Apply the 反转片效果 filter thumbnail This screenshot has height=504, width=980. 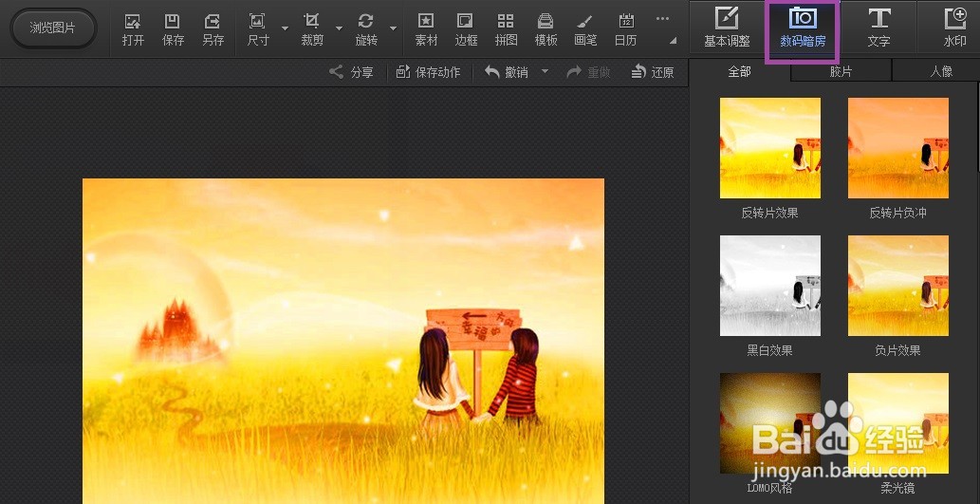click(770, 148)
